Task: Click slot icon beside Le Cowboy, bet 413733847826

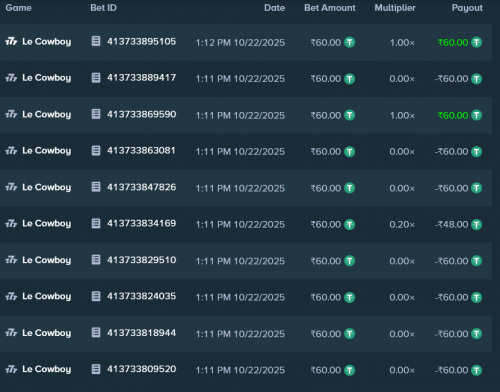Action: click(x=11, y=187)
